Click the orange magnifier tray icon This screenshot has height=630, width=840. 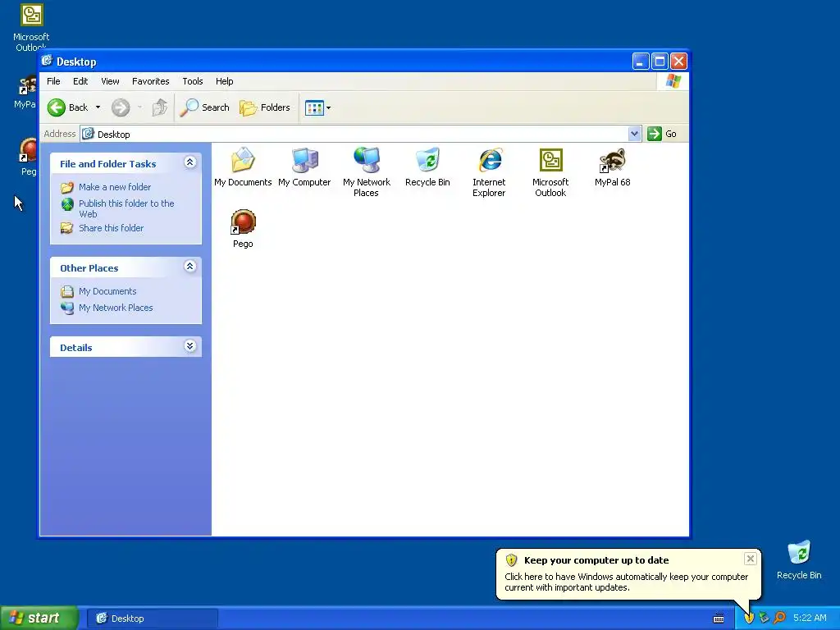pyautogui.click(x=779, y=618)
